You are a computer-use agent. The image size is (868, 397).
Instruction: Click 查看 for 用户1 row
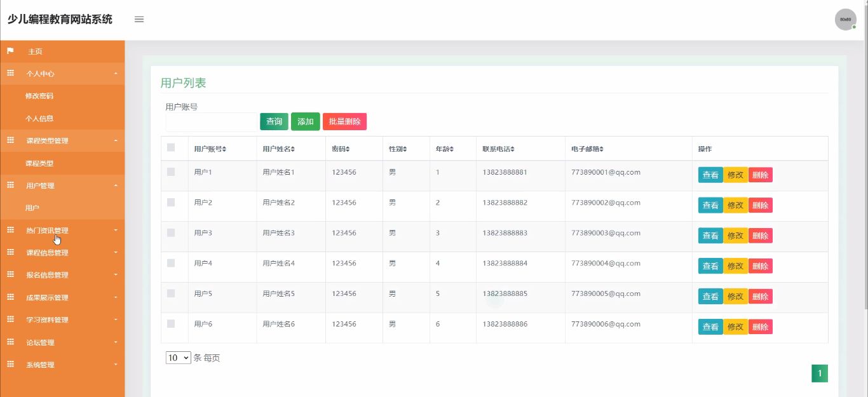point(710,175)
